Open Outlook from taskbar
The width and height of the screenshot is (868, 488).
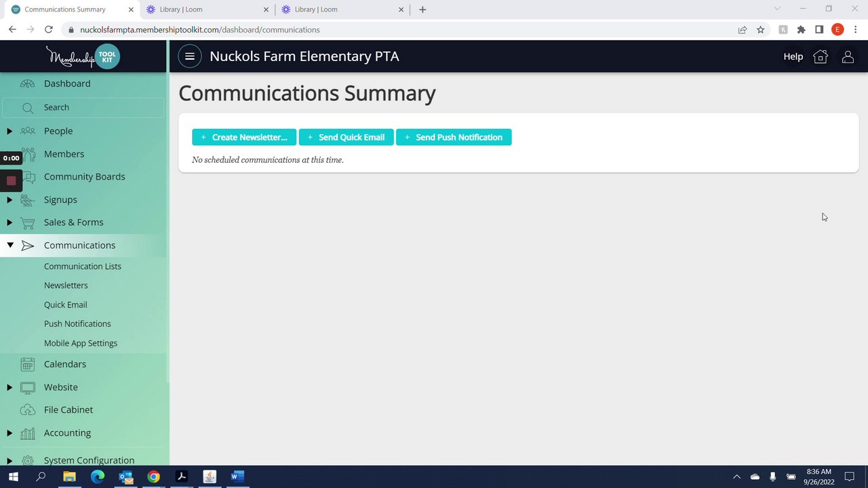coord(126,476)
